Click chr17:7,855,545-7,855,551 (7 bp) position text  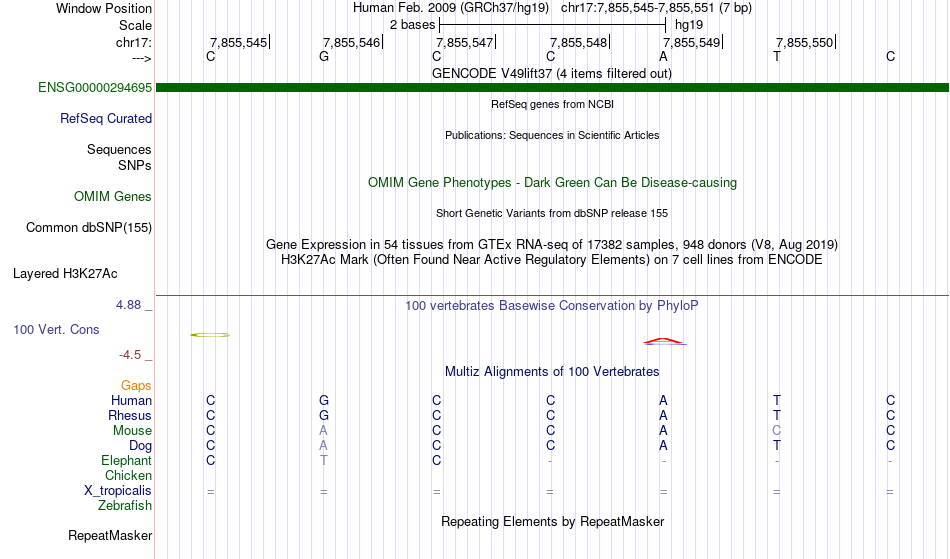(656, 8)
